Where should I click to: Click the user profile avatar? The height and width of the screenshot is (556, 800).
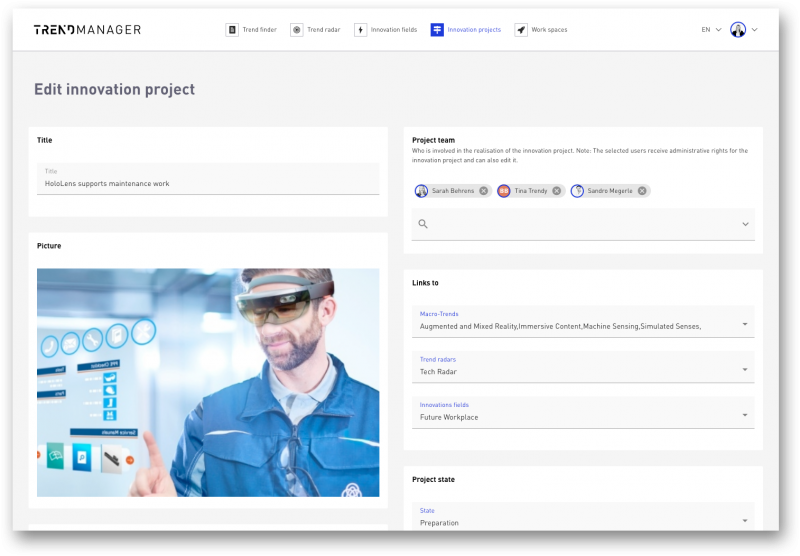(738, 30)
